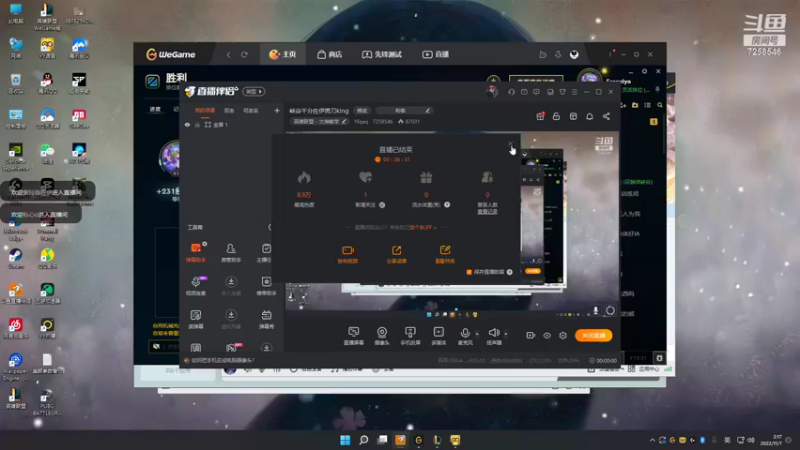
Task: Open the user avatar in 直播伴侣 title bar
Action: 492,91
